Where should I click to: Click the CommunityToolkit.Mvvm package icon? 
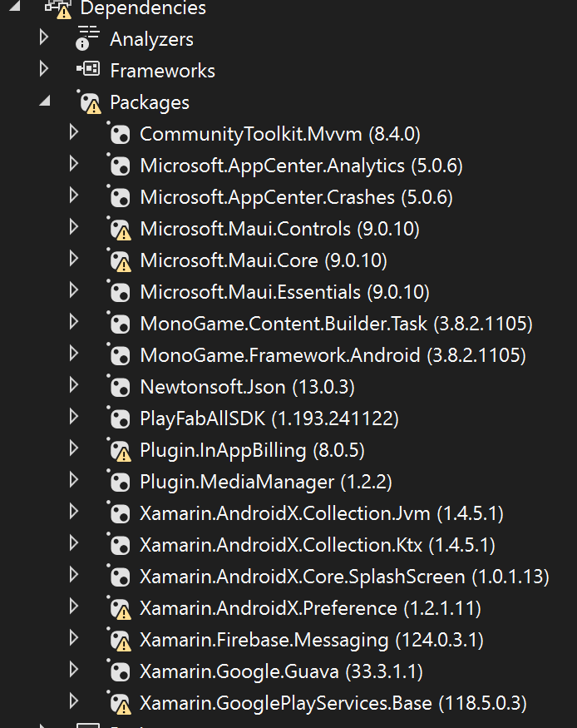click(x=120, y=134)
